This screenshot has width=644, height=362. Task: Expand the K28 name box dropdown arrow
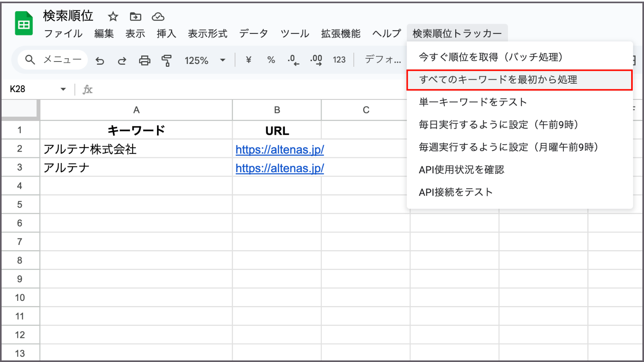63,89
